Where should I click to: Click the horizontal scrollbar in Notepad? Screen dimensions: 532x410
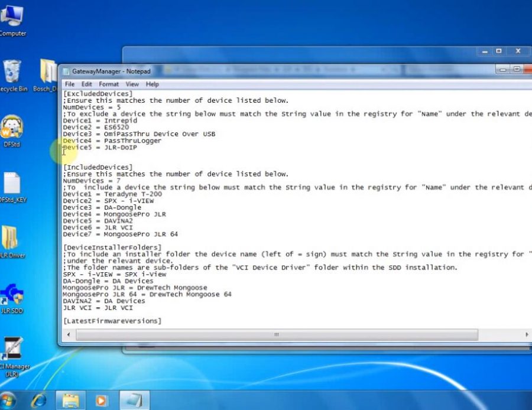tap(275, 334)
